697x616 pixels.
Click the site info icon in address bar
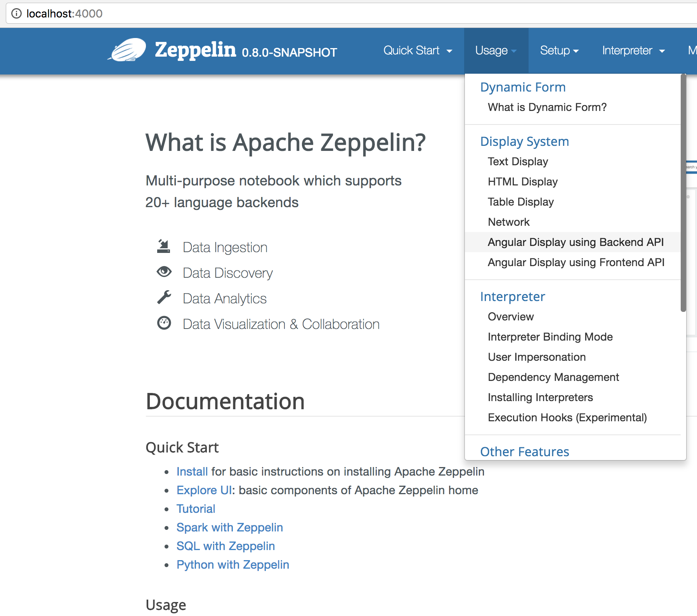16,14
